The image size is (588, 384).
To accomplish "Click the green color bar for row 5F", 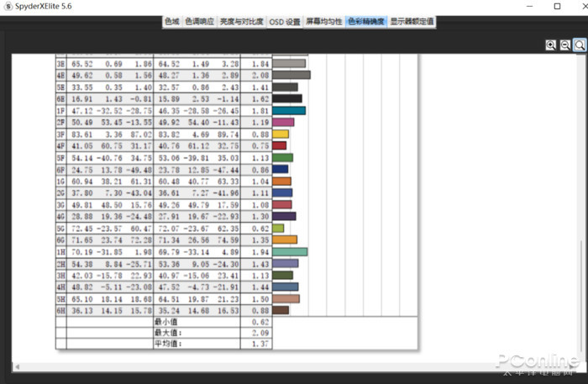I will [283, 157].
